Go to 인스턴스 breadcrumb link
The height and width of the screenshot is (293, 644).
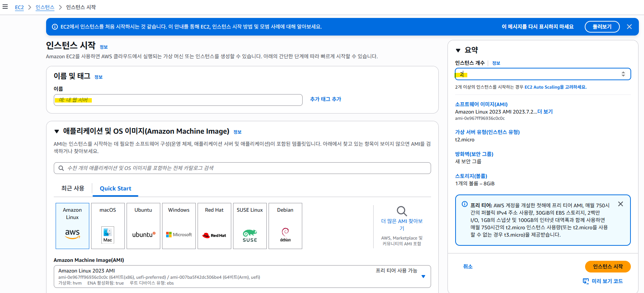tap(45, 7)
